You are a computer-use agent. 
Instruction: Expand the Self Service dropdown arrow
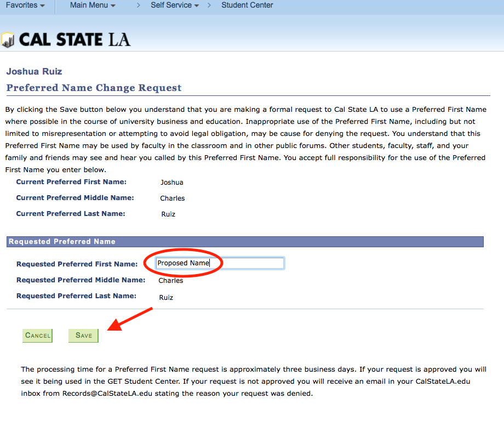(x=196, y=5)
